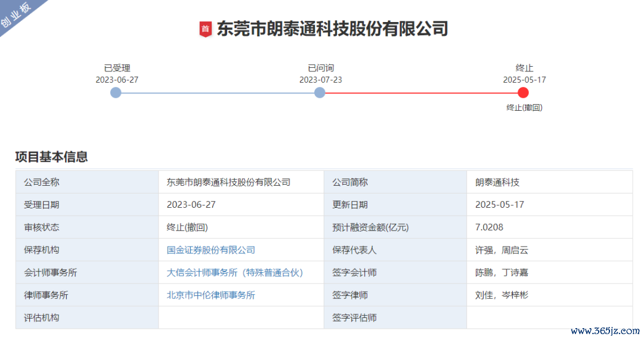This screenshot has width=644, height=340.
Task: Click the 2025-05-17 value in 更新日期 row
Action: (500, 205)
